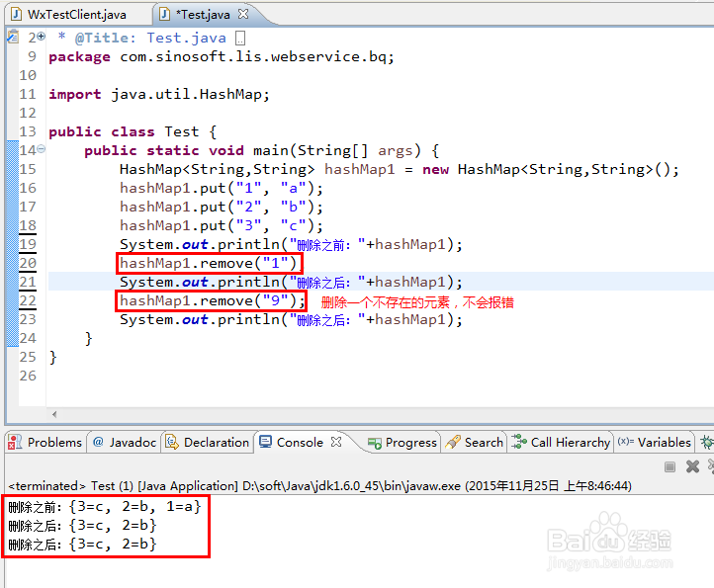Screen dimensions: 714x588
Task: Open the Declaration view tab
Action: (208, 442)
